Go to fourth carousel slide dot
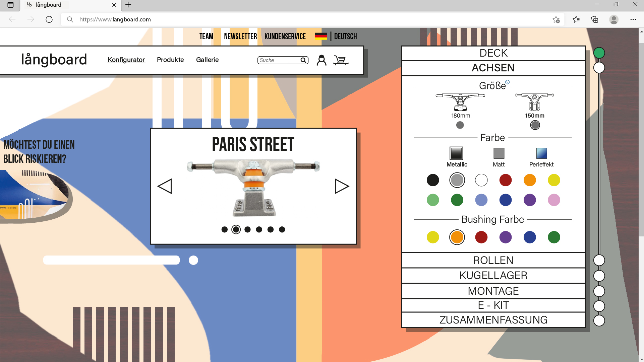The image size is (644, 362). 259,229
